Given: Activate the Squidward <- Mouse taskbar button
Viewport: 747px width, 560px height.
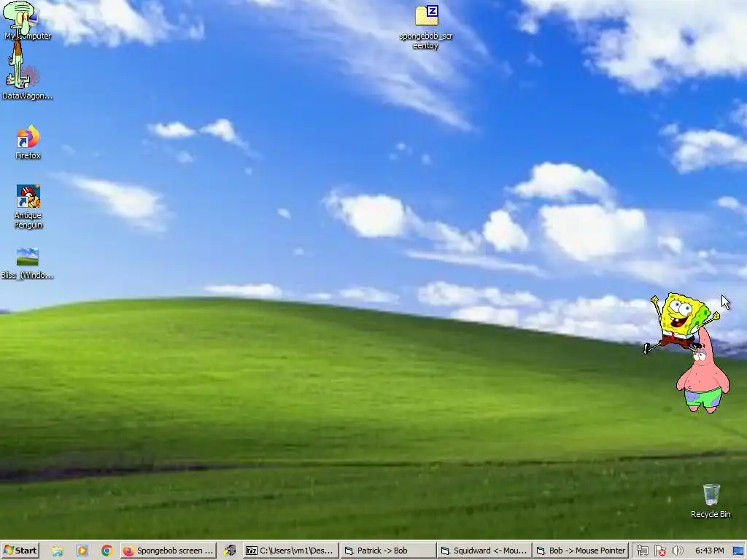Looking at the screenshot, I should tap(484, 551).
